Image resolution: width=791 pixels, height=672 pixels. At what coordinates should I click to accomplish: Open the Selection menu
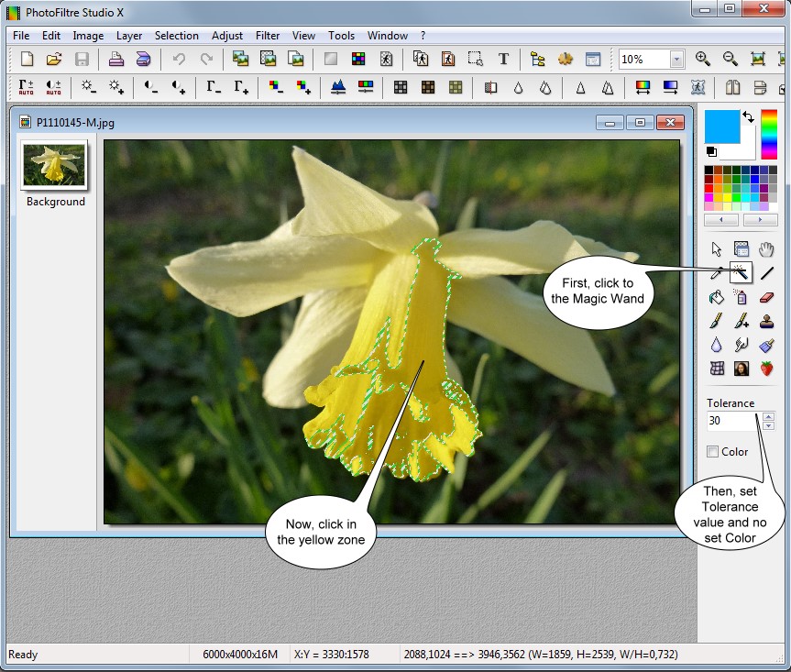176,36
